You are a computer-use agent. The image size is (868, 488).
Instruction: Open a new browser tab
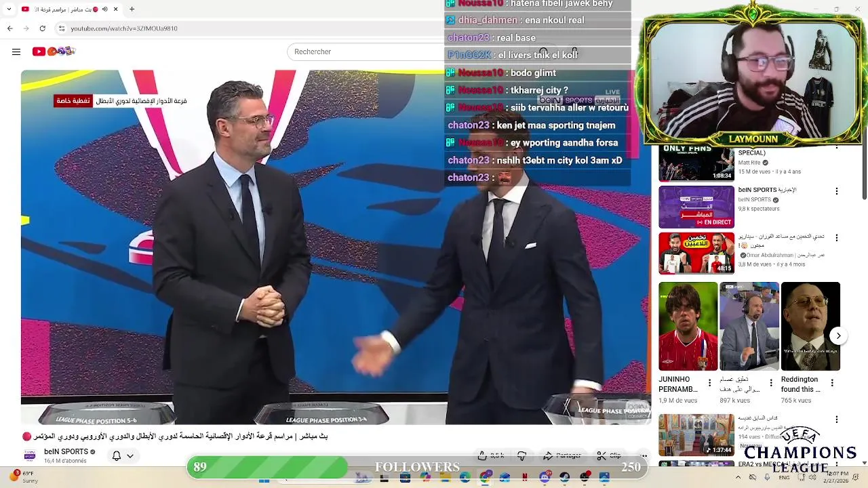tap(132, 9)
